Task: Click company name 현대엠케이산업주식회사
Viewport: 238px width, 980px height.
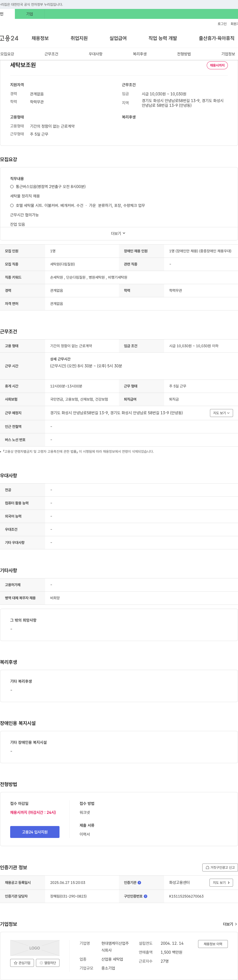Action: (115, 947)
